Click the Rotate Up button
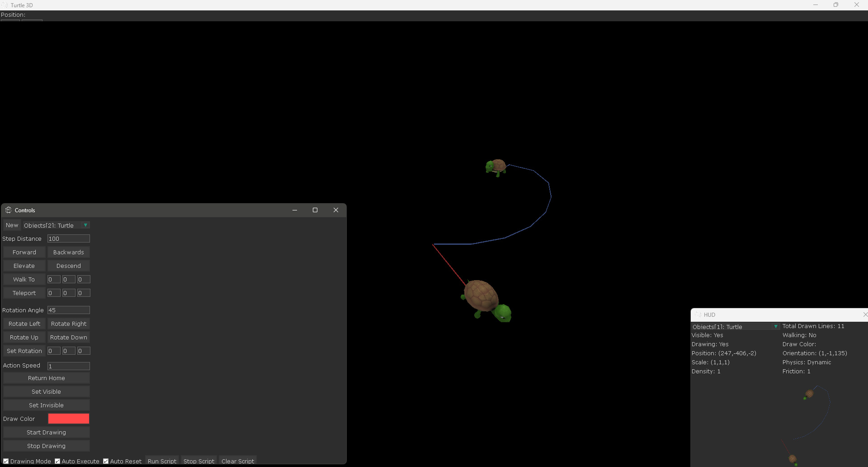Image resolution: width=868 pixels, height=467 pixels. pos(24,338)
